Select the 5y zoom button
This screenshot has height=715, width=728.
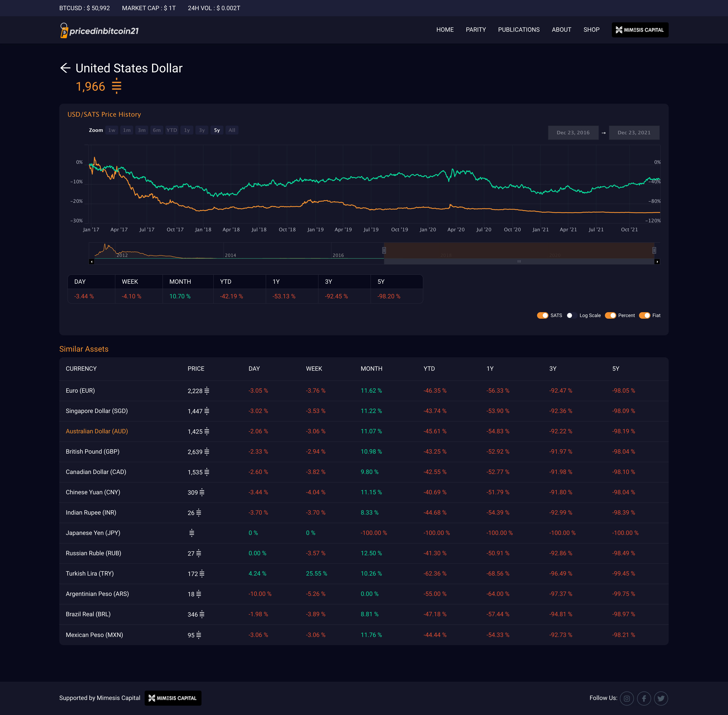(217, 130)
